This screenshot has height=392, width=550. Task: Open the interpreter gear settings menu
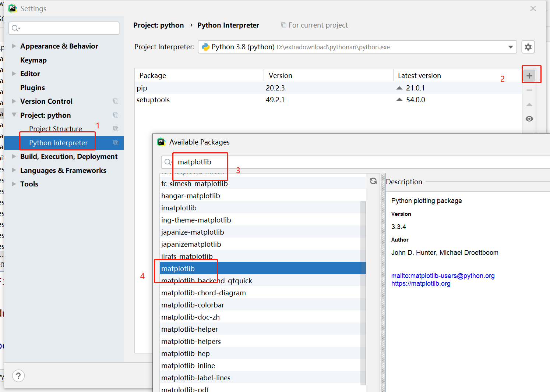click(x=528, y=47)
